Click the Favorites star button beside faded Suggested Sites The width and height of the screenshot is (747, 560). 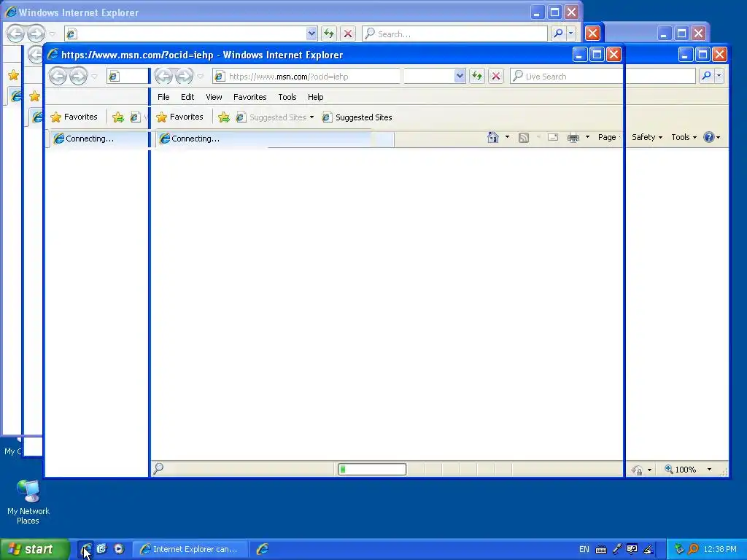click(x=180, y=117)
